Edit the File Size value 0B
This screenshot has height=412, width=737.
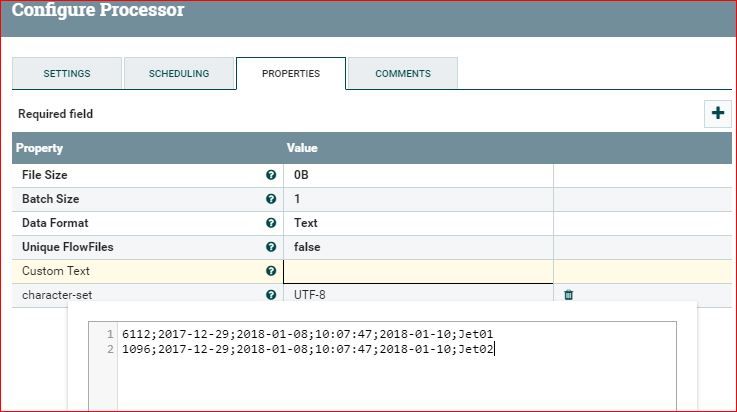(x=418, y=175)
